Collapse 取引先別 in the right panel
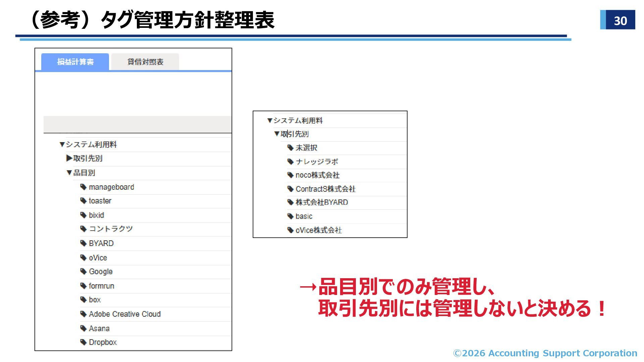 (277, 134)
